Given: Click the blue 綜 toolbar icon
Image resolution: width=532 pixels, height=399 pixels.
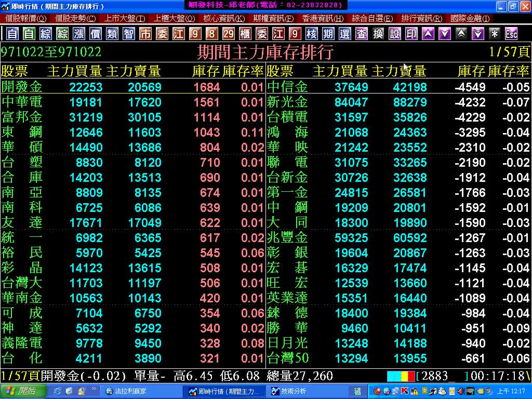Looking at the screenshot, I should click(46, 34).
